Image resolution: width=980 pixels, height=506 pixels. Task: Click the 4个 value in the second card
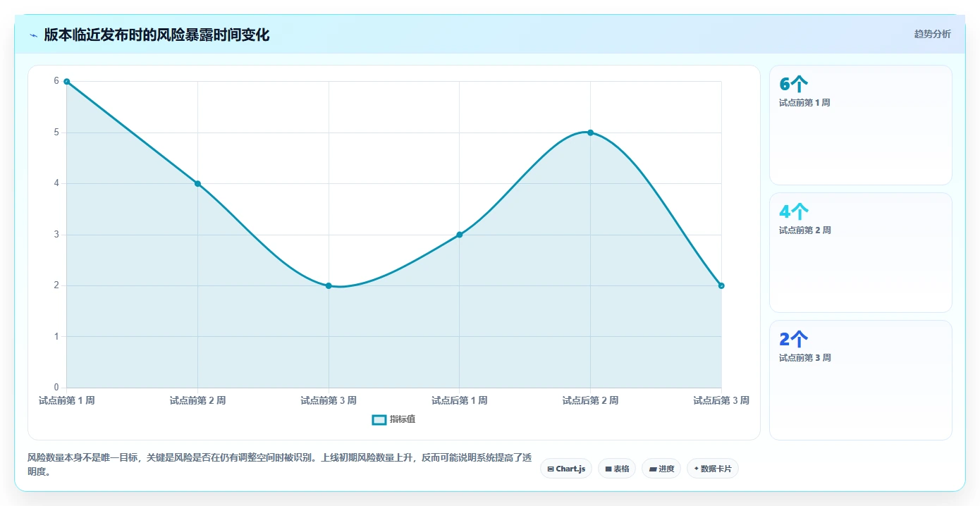point(794,211)
